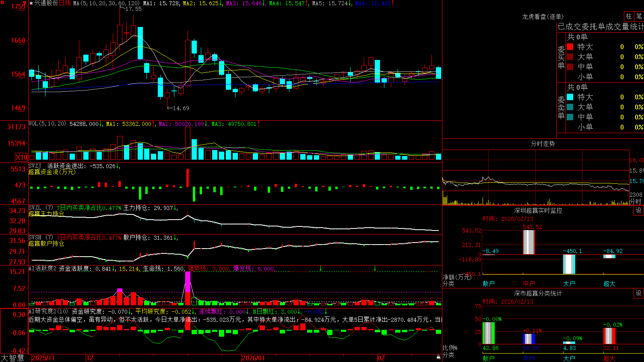
Task: Click the 大智慧 logo at bottom-left
Action: point(12,358)
